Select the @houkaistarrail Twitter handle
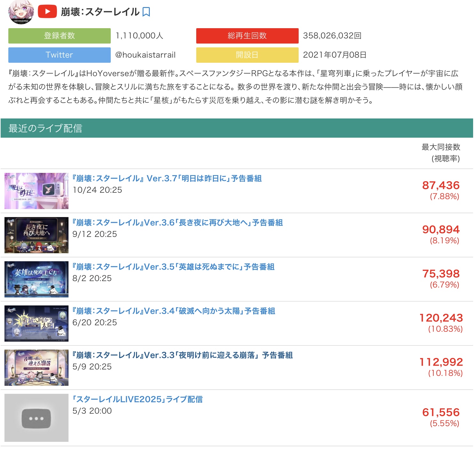476x454 pixels. tap(145, 55)
